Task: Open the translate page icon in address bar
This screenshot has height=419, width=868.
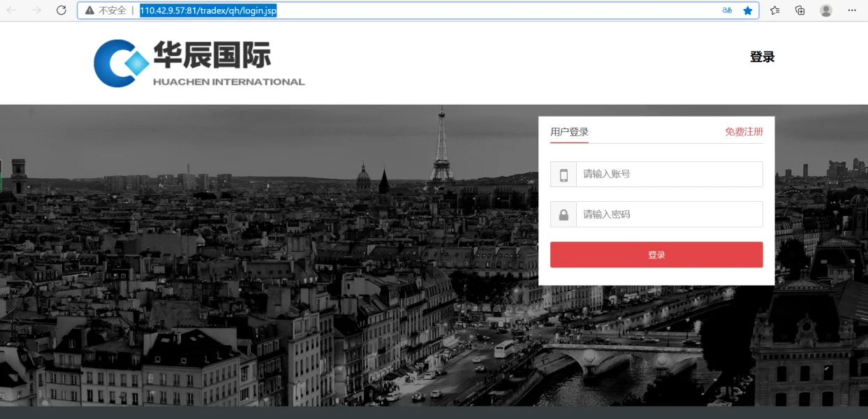Action: 727,10
